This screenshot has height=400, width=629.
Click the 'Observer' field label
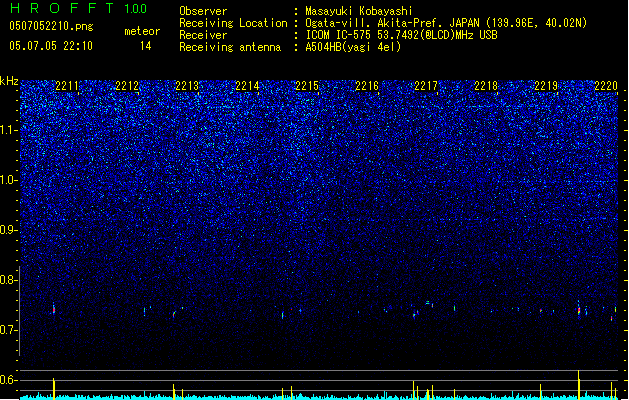pos(203,11)
